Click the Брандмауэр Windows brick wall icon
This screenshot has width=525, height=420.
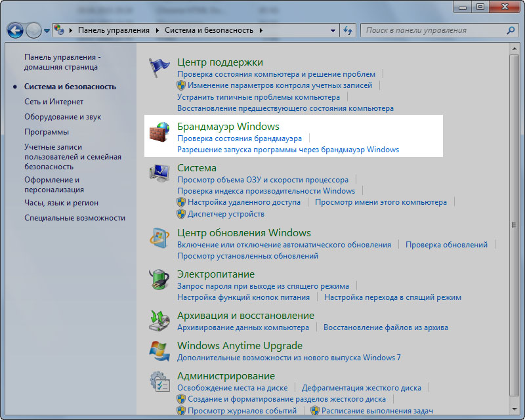pos(159,132)
